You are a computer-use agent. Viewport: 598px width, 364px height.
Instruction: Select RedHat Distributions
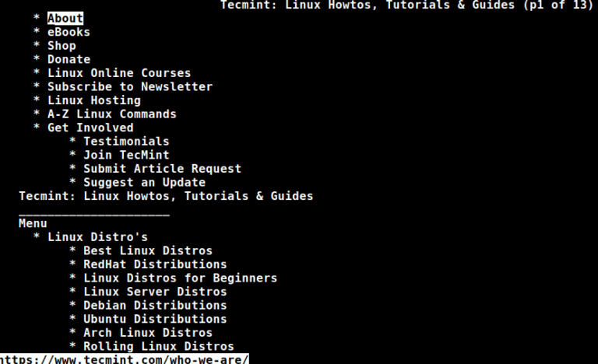click(155, 264)
